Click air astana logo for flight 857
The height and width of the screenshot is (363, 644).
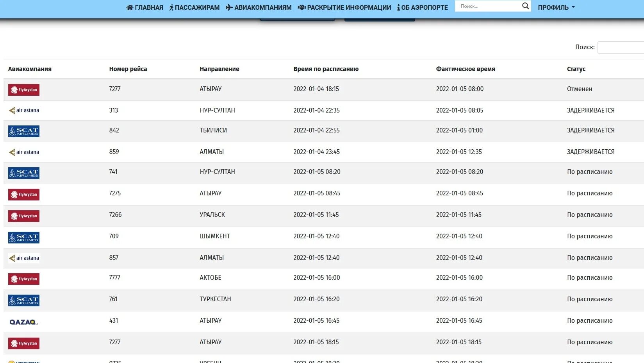(x=24, y=258)
